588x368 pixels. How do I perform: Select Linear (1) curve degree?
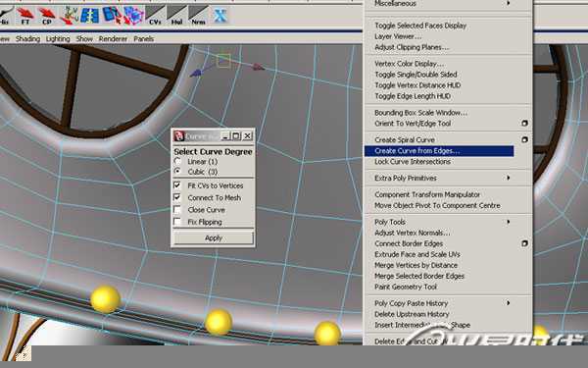[x=177, y=162]
